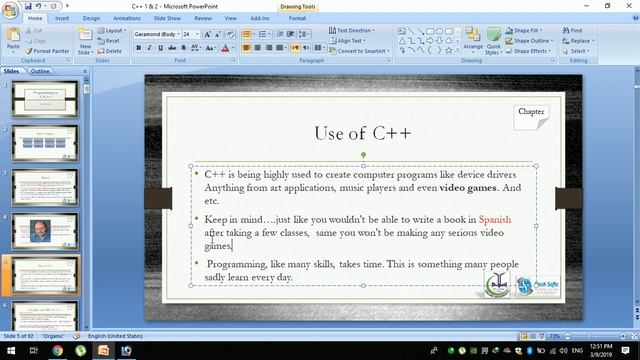Insert a New Slide
The width and height of the screenshot is (640, 360).
point(85,42)
